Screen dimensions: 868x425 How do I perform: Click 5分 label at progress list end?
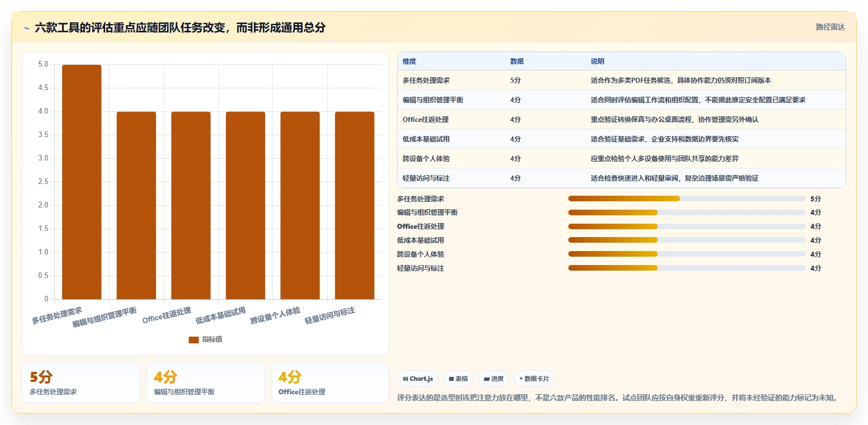[815, 199]
